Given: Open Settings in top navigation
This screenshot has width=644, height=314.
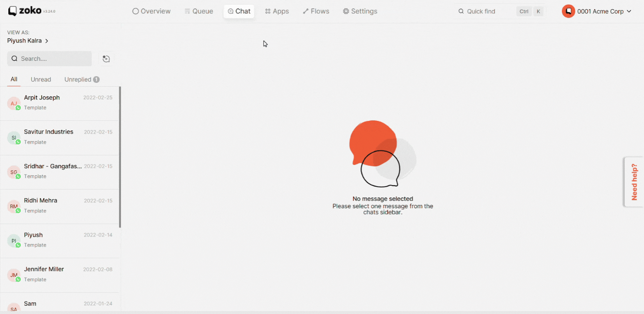Looking at the screenshot, I should point(360,11).
